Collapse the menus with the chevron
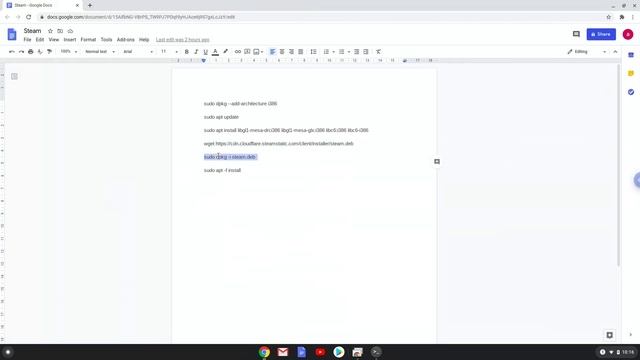The image size is (640, 360). coord(616,52)
